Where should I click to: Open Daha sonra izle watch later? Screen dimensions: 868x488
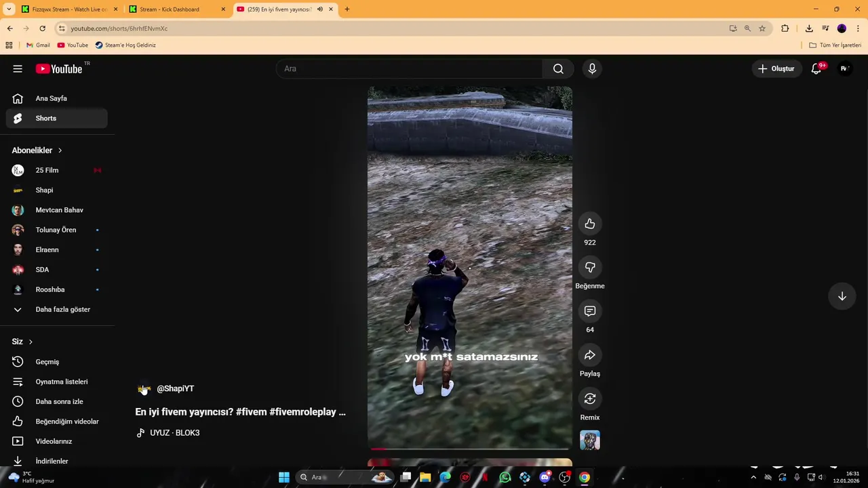click(57, 401)
